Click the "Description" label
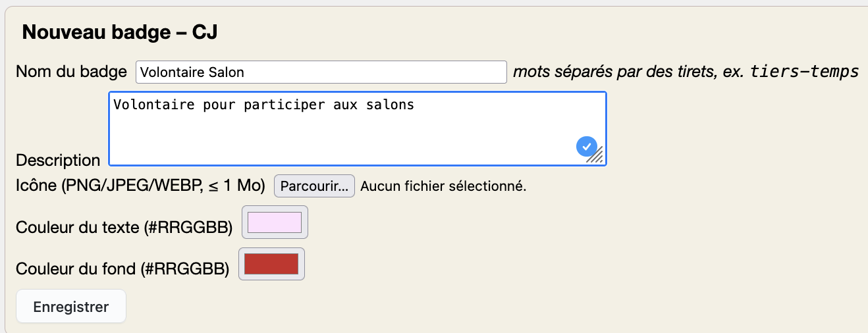The height and width of the screenshot is (333, 868). point(58,160)
